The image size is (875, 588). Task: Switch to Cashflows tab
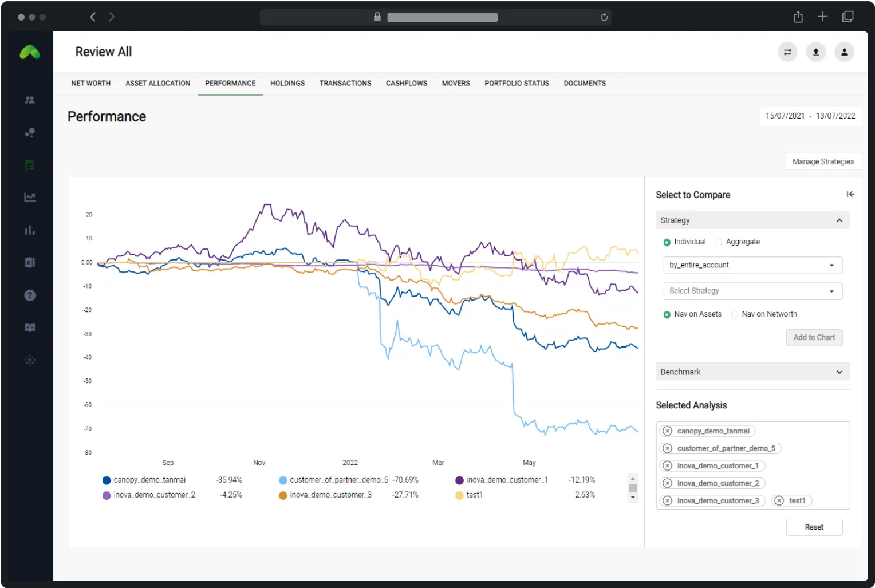click(x=407, y=83)
